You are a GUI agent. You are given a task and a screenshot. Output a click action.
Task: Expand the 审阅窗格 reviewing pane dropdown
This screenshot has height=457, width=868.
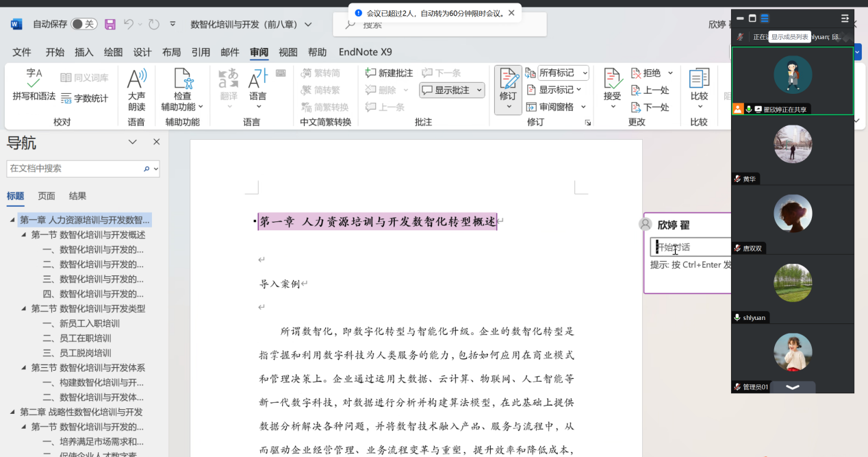(583, 107)
